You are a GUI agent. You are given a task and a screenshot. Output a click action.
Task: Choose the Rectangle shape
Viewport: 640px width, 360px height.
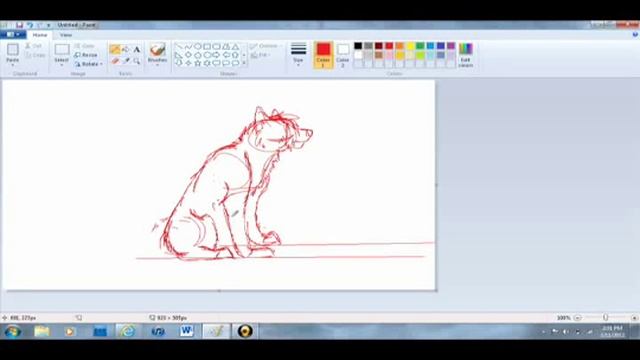pyautogui.click(x=207, y=46)
